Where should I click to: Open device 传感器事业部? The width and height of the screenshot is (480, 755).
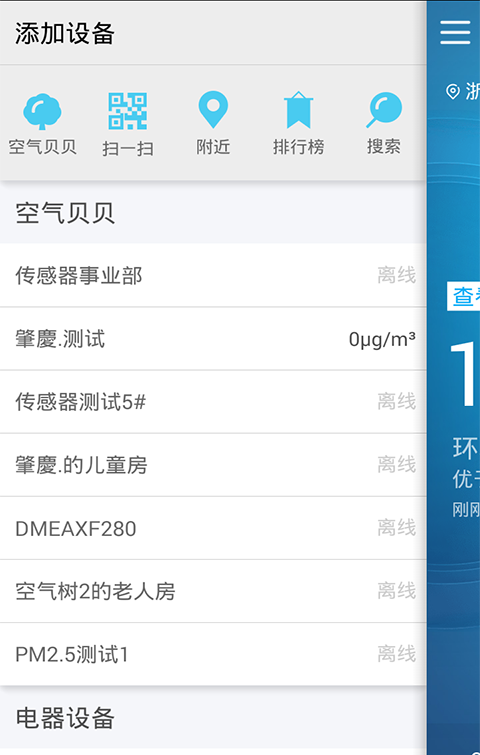click(213, 275)
